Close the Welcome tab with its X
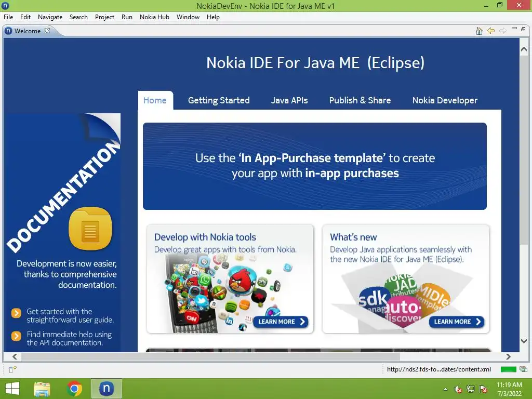This screenshot has width=532, height=399. (x=47, y=31)
